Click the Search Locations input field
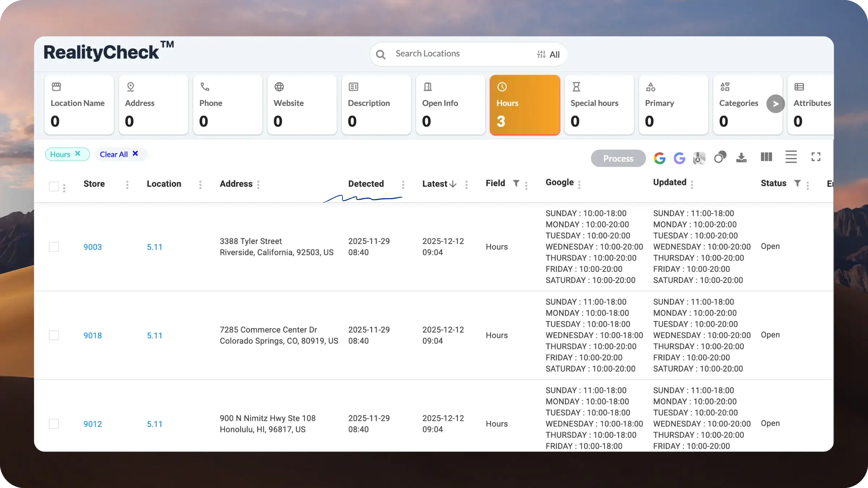 tap(459, 54)
